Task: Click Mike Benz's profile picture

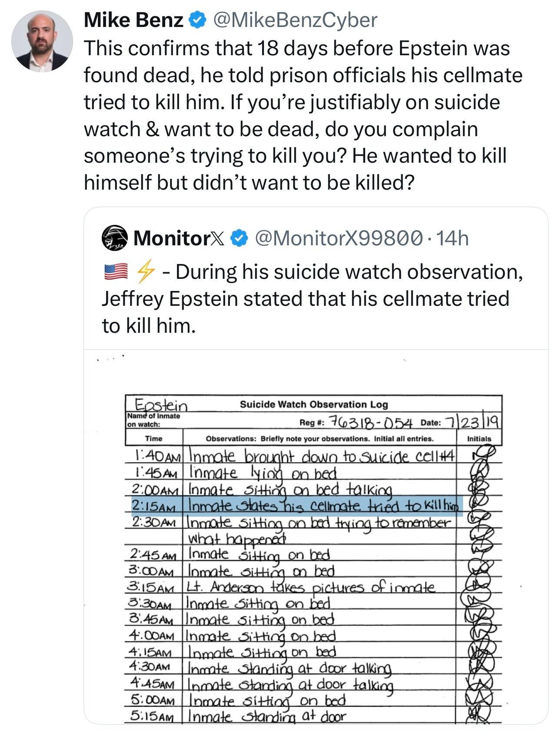Action: coord(42,41)
